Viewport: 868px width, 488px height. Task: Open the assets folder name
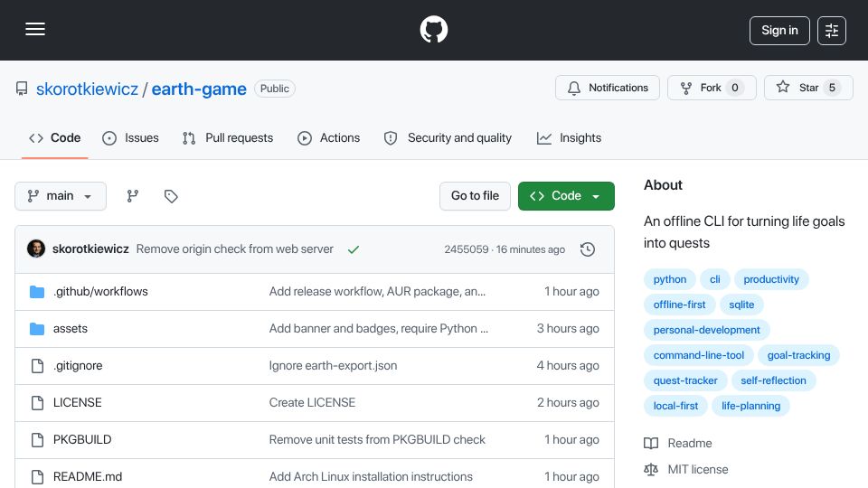(x=71, y=329)
